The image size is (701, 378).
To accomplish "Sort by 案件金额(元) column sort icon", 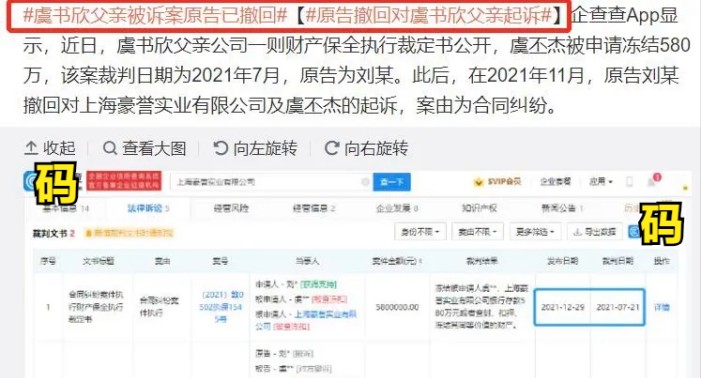I will tap(421, 261).
